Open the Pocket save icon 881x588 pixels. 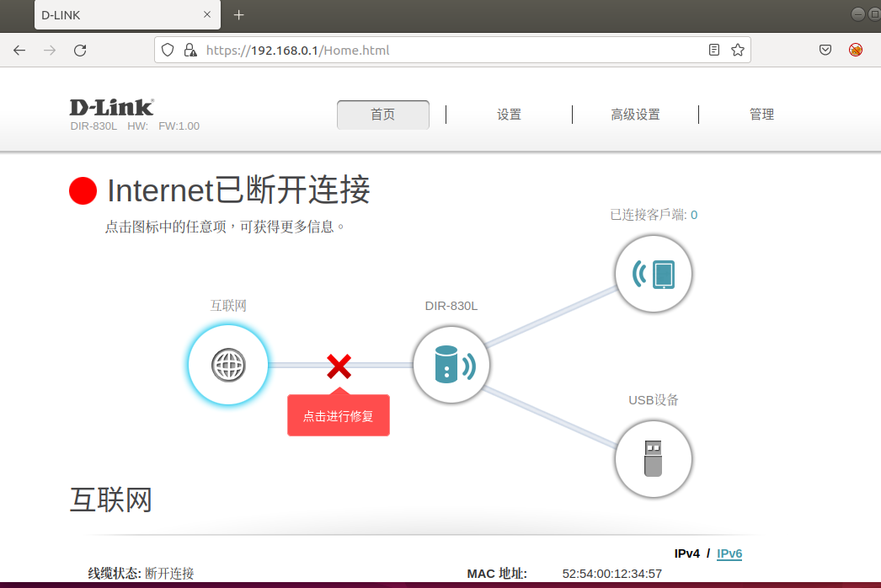825,50
